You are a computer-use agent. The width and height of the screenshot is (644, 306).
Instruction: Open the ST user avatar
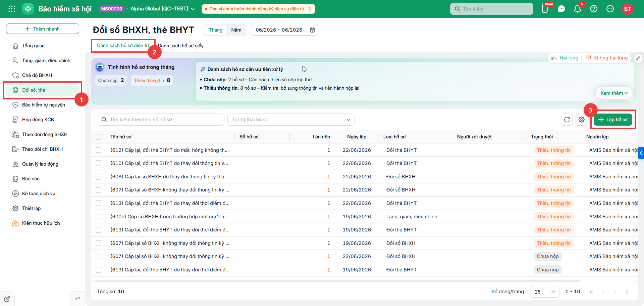pos(628,9)
